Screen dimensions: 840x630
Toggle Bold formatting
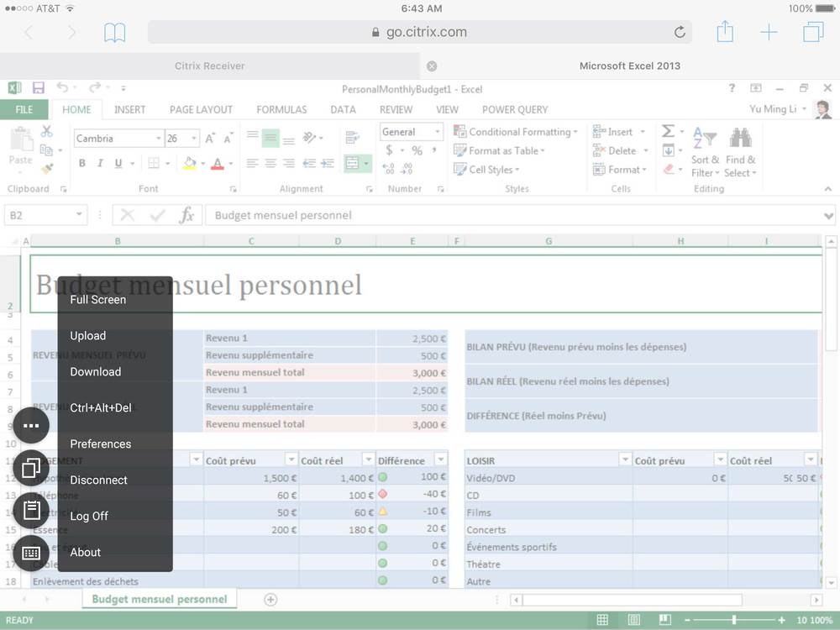click(x=82, y=162)
